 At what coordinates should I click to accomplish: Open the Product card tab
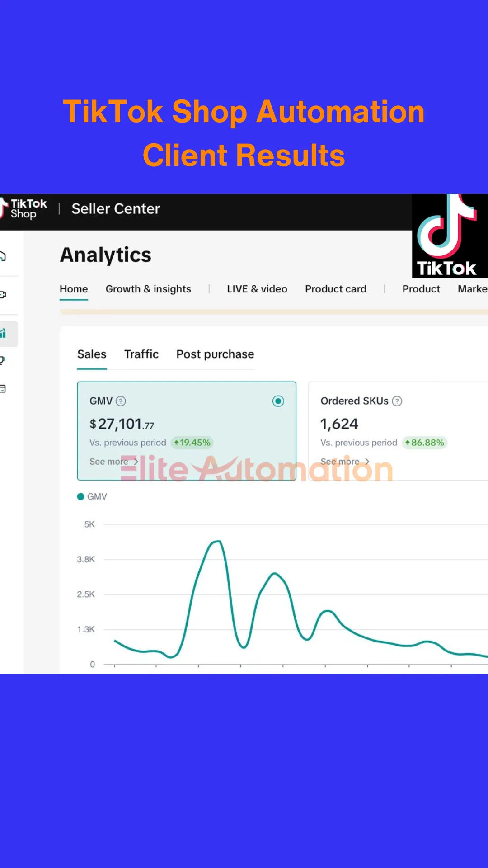[336, 289]
